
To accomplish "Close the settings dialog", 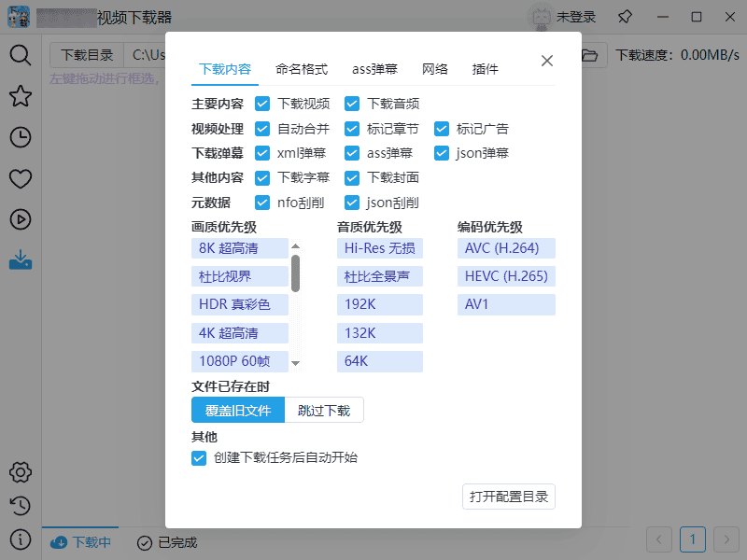I will tap(547, 61).
